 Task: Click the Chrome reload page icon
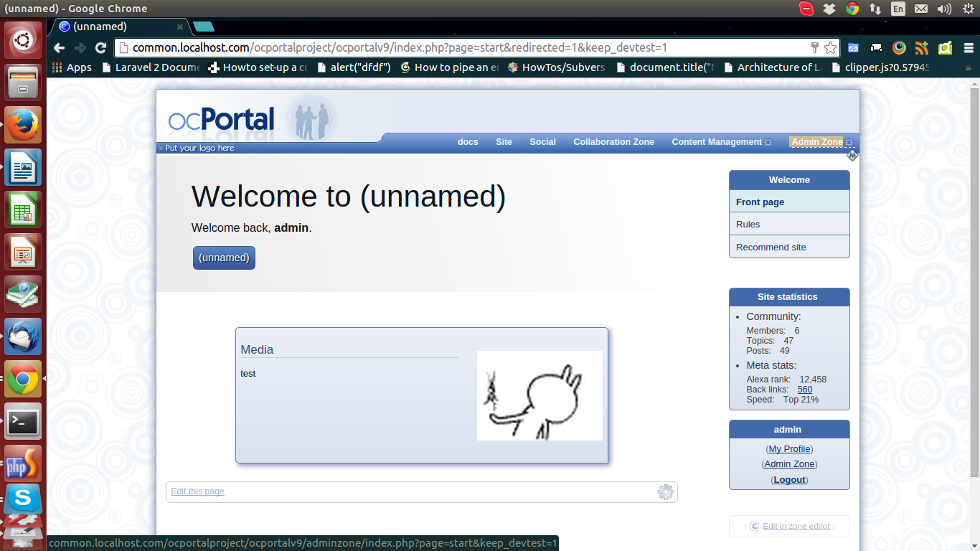tap(101, 48)
